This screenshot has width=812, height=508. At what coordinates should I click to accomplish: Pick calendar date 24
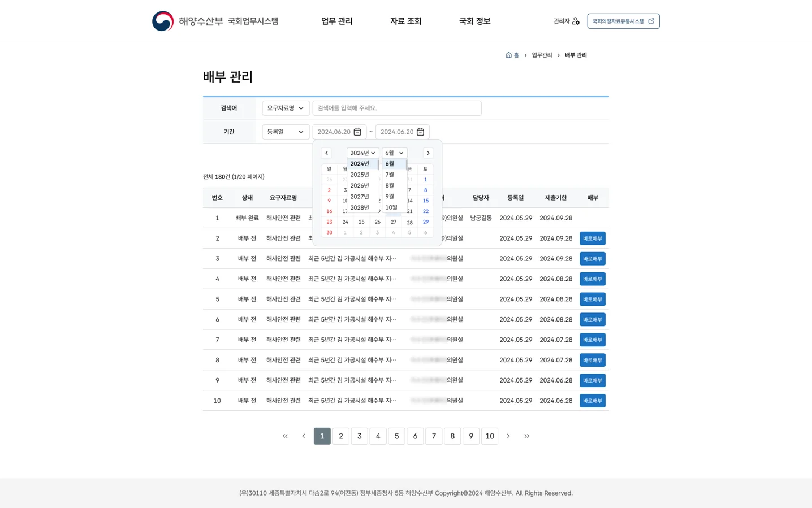click(345, 222)
